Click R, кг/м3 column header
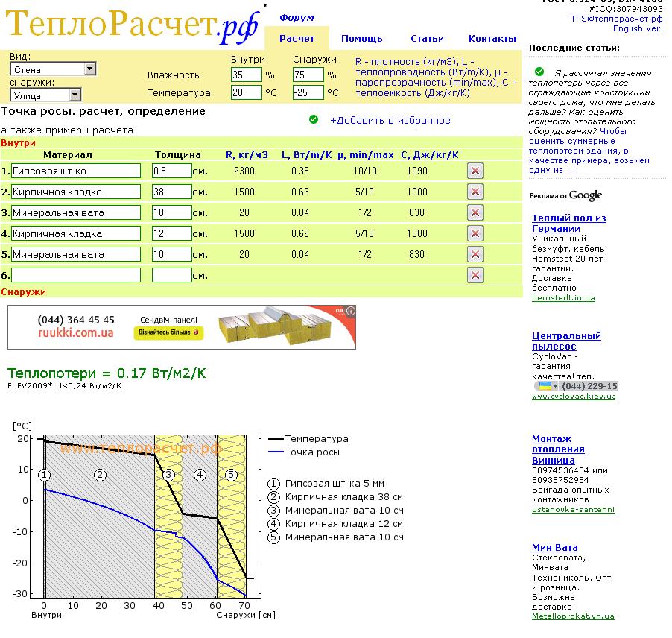Image resolution: width=672 pixels, height=638 pixels. 247,155
